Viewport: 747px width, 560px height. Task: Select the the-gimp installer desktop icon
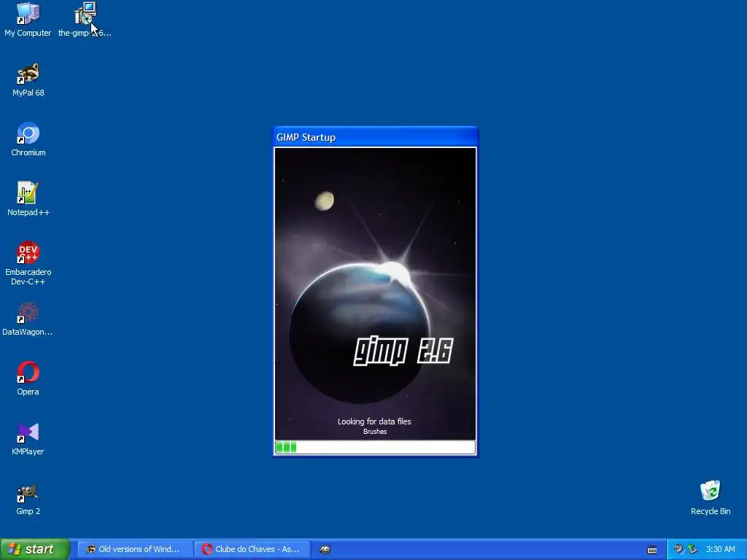coord(85,20)
